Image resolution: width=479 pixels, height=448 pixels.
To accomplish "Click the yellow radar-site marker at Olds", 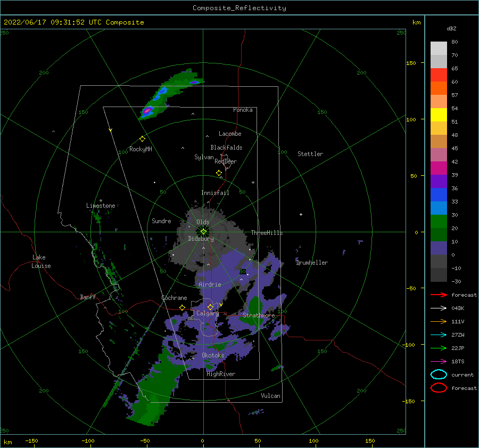I will click(x=203, y=232).
